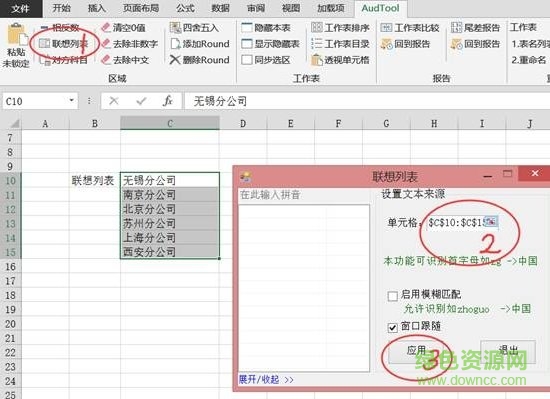Switch to the 数据 ribbon tab
Viewport: 550px width, 399px height.
[220, 8]
